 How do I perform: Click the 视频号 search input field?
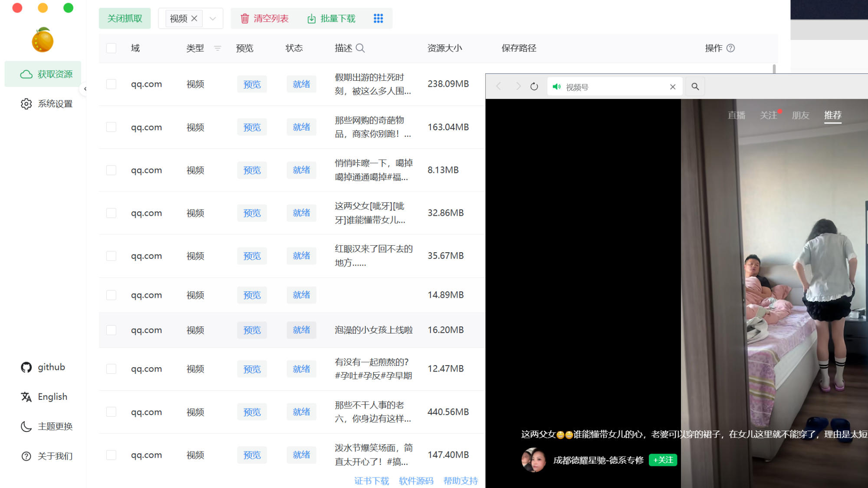[x=616, y=86]
